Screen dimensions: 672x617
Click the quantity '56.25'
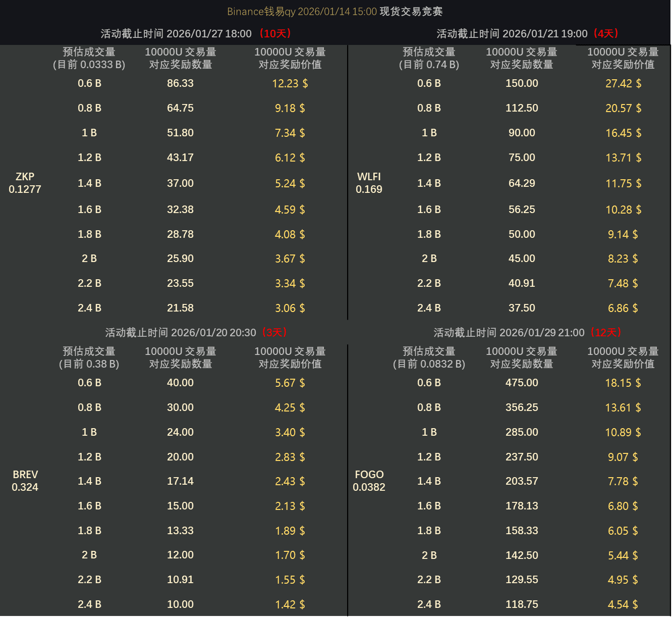[522, 210]
